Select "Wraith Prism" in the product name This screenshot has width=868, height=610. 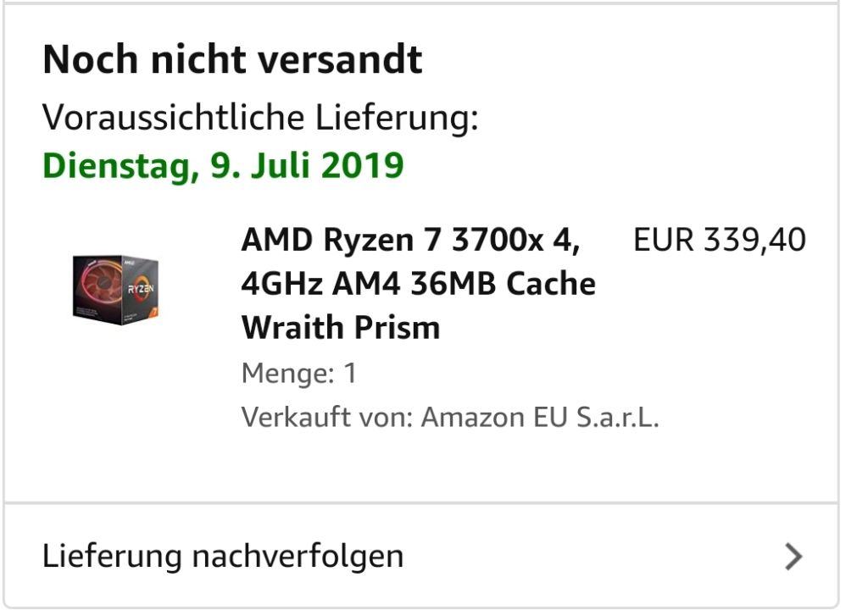(x=340, y=327)
